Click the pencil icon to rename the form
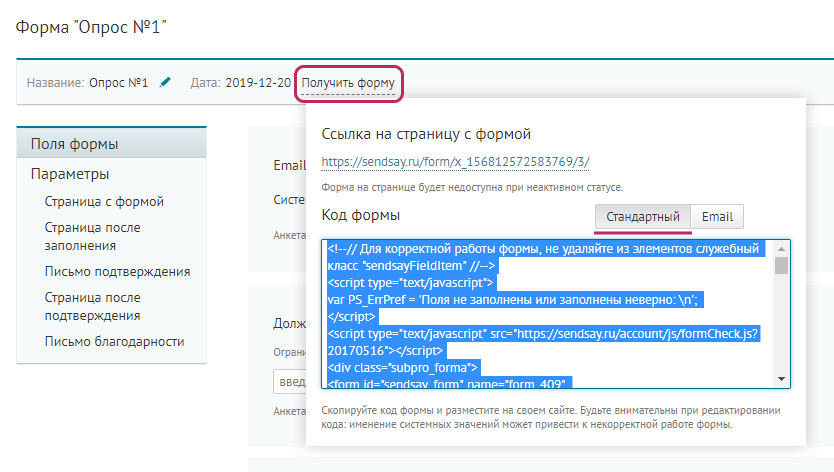The height and width of the screenshot is (472, 834). [165, 82]
